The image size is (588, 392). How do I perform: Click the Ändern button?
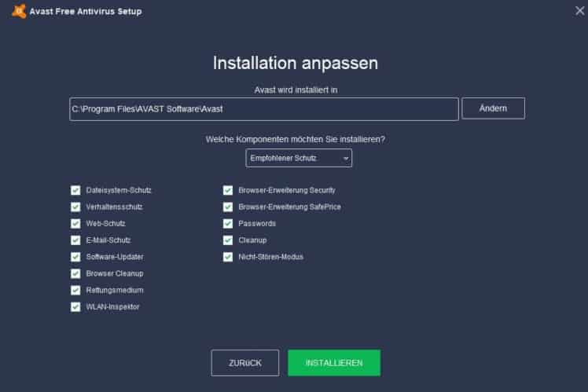point(493,108)
